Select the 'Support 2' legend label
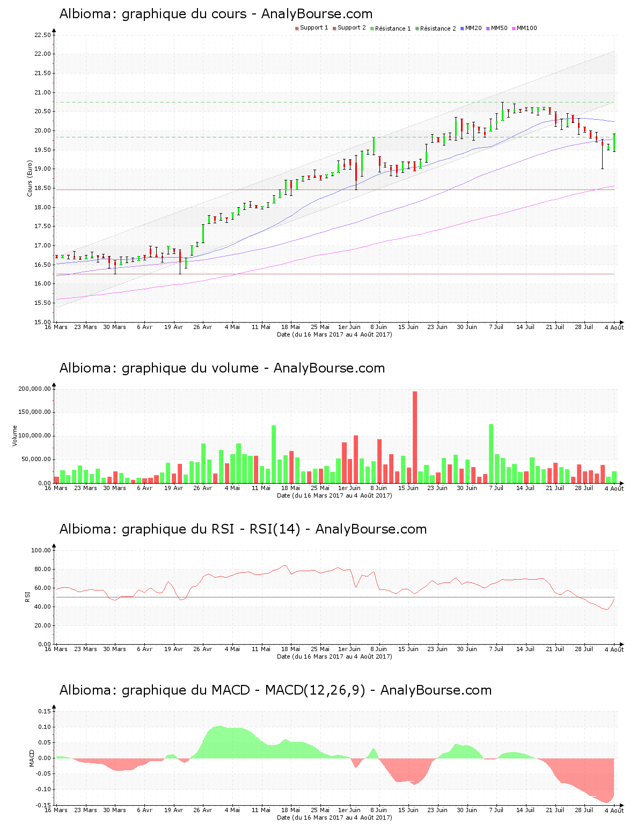Viewport: 644px width, 832px height. pos(352,28)
